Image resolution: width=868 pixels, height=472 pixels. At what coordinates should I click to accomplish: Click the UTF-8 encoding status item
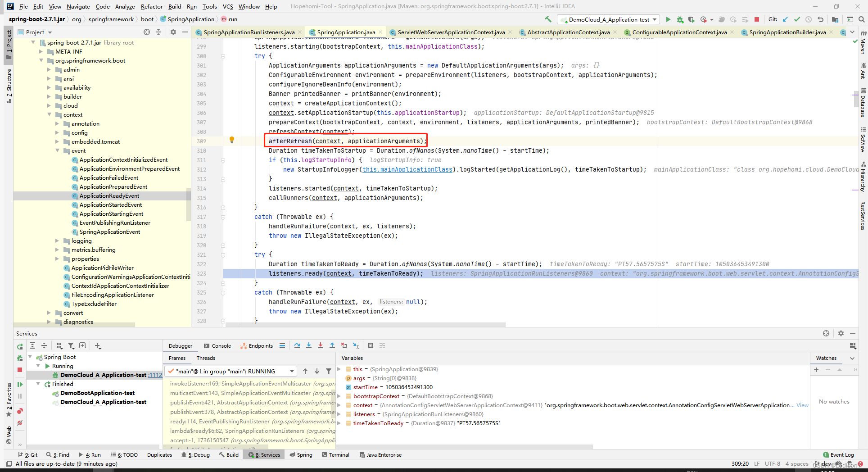pos(772,463)
